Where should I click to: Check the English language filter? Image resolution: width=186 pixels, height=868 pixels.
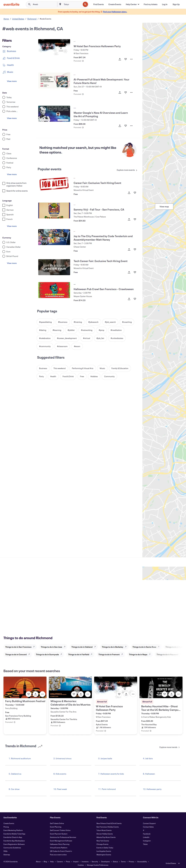point(4,205)
